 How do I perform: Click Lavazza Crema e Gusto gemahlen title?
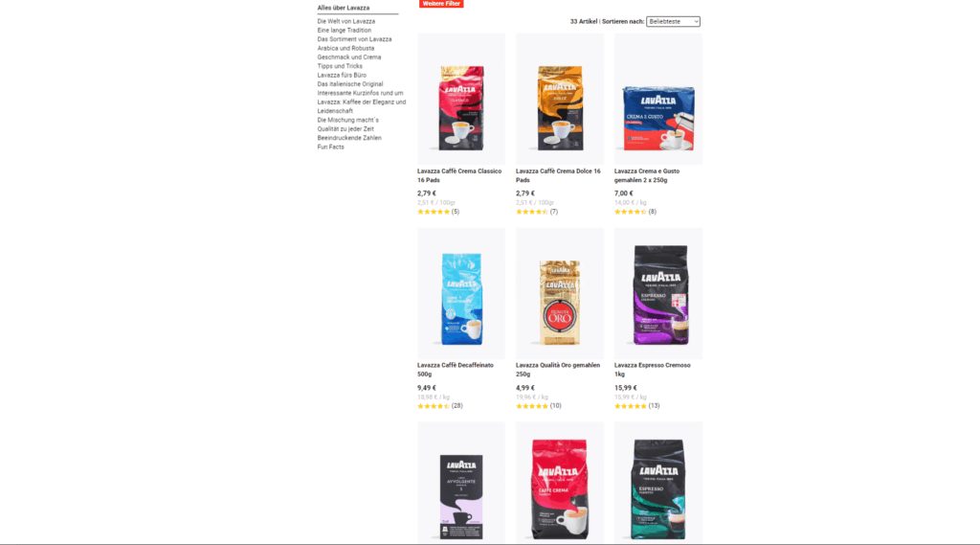point(647,175)
